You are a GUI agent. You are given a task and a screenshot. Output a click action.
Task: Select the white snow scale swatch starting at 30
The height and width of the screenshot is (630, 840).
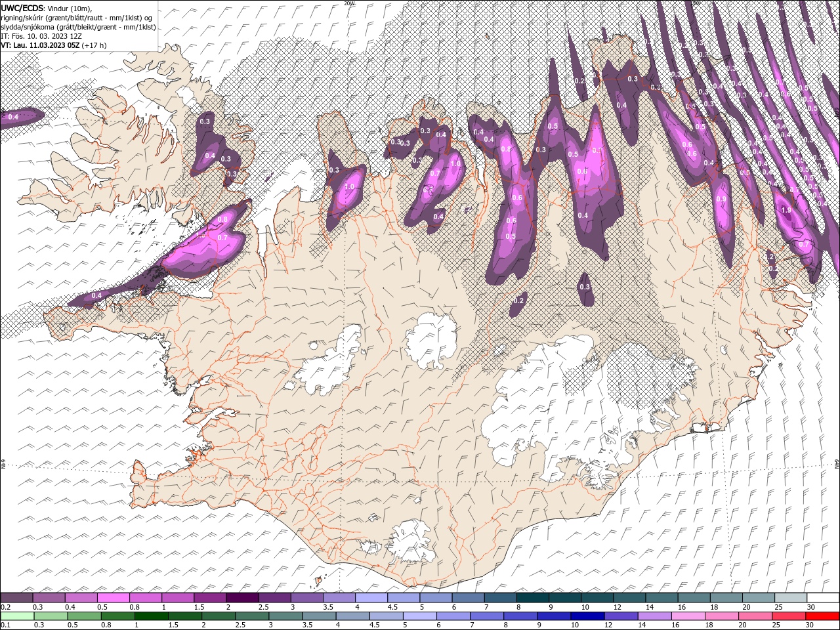pos(823,598)
